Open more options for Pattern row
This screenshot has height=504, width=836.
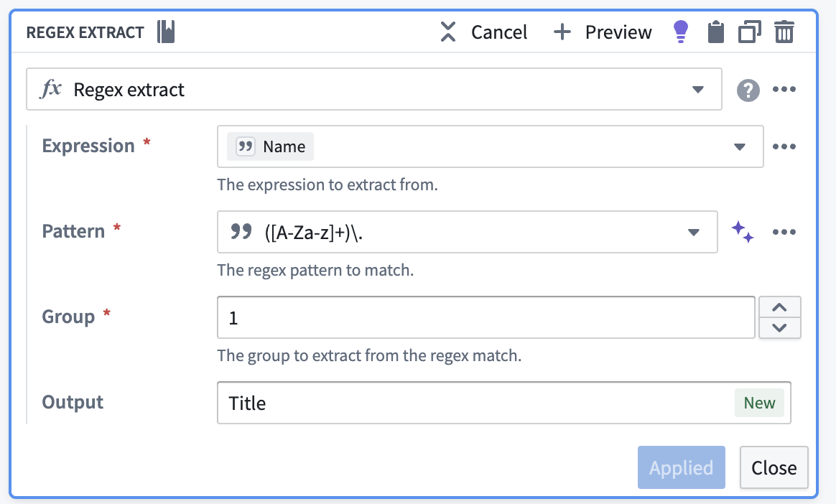pyautogui.click(x=784, y=232)
